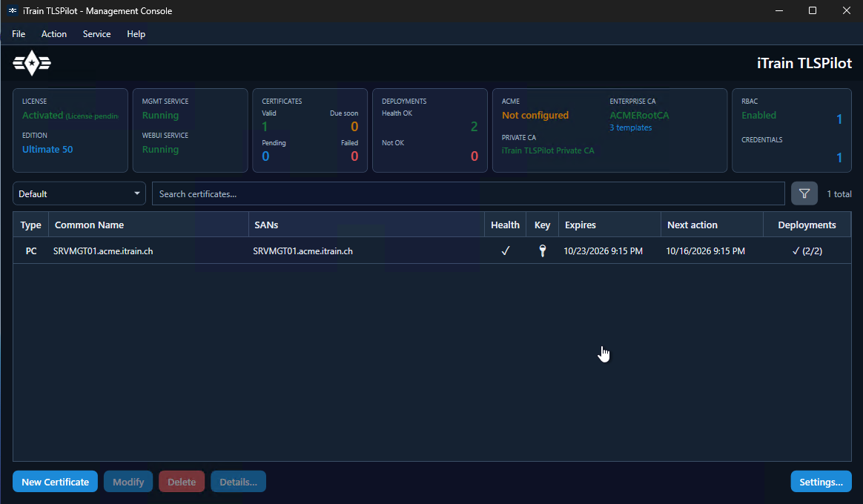The image size is (863, 504).
Task: Open the Help menu
Action: point(136,34)
